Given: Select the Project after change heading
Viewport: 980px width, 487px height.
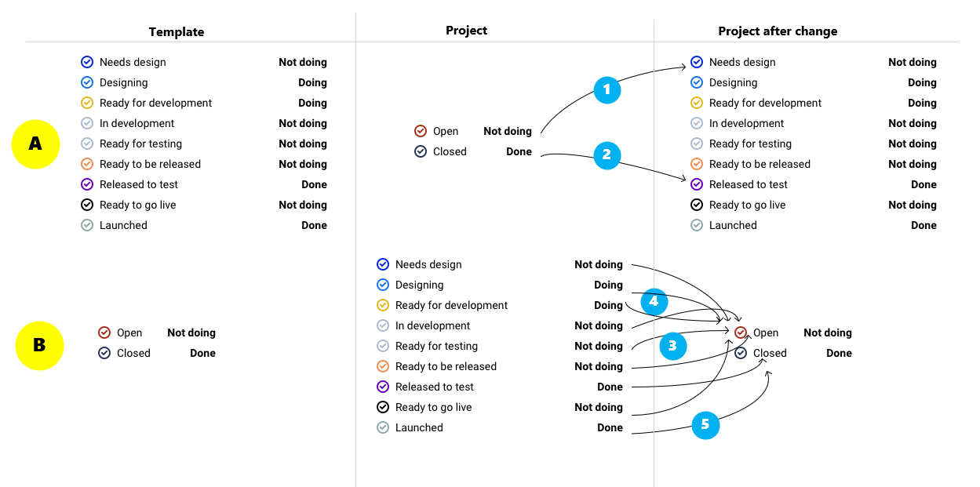Looking at the screenshot, I should [x=778, y=31].
